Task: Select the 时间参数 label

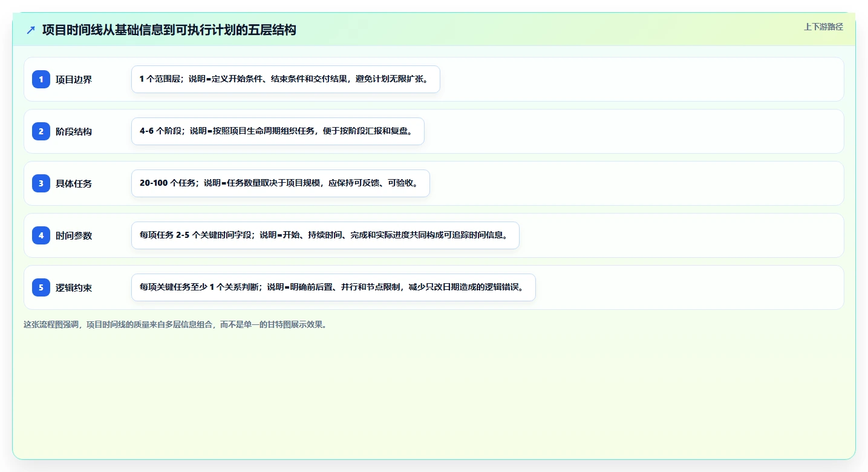Action: [x=74, y=235]
